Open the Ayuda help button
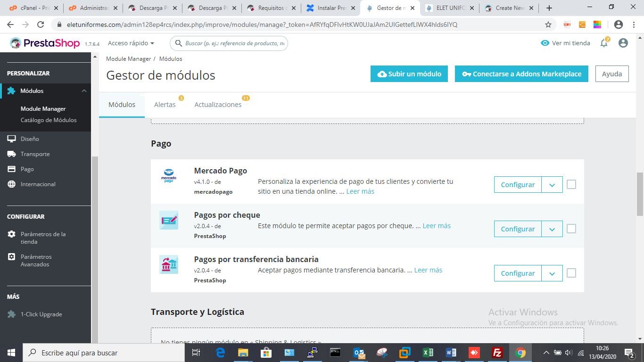 point(612,74)
